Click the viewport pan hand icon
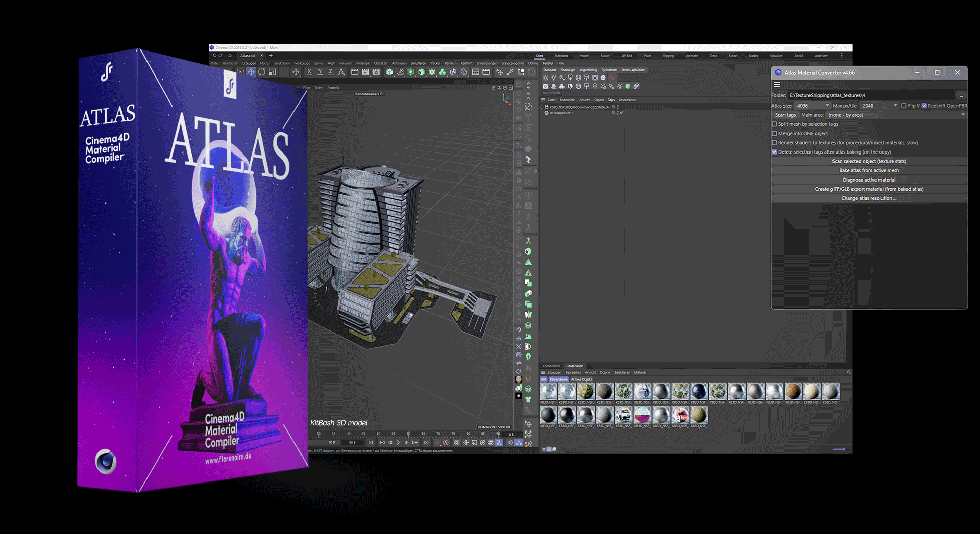Screen dimensions: 980x534 pos(493,88)
